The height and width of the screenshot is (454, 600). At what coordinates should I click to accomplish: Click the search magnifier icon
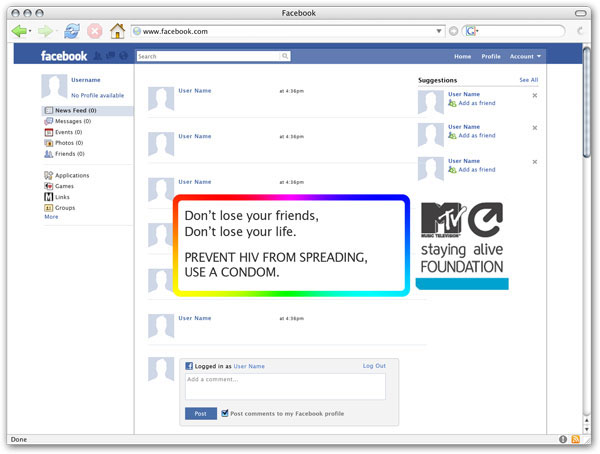tap(285, 56)
